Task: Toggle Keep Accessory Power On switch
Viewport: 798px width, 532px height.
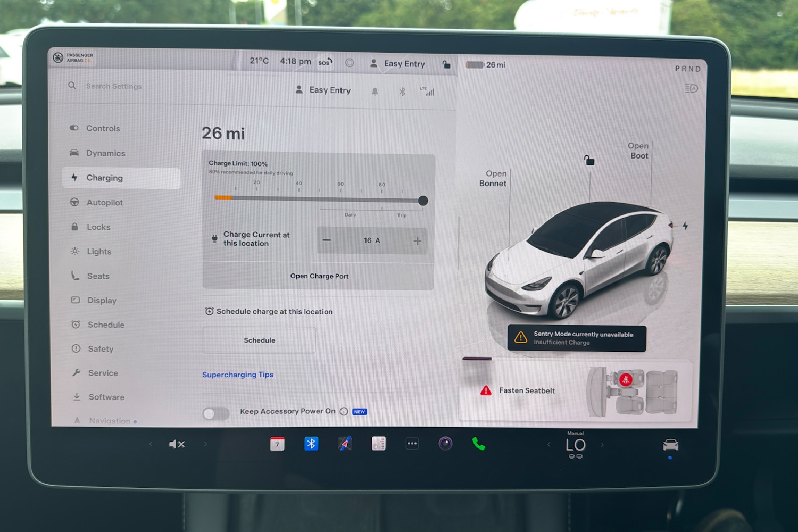Action: tap(215, 413)
